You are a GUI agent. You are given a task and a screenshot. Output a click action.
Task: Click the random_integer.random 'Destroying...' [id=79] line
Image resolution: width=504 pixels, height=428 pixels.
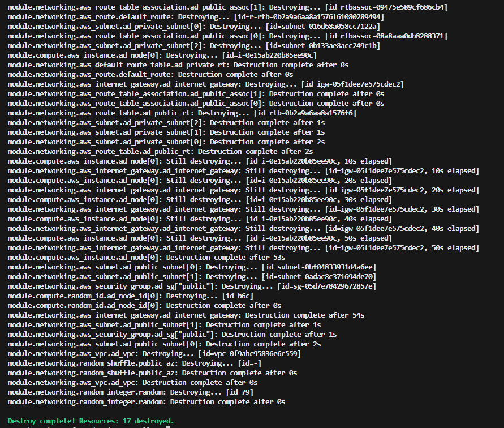click(x=131, y=392)
